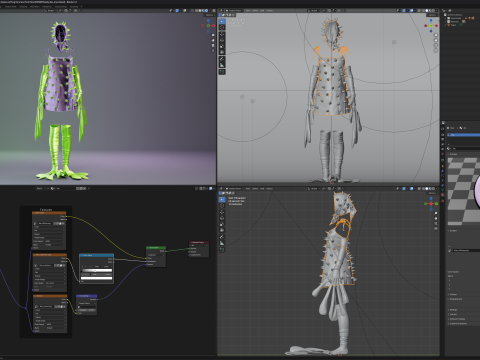Open the Render properties tab

tap(443, 134)
